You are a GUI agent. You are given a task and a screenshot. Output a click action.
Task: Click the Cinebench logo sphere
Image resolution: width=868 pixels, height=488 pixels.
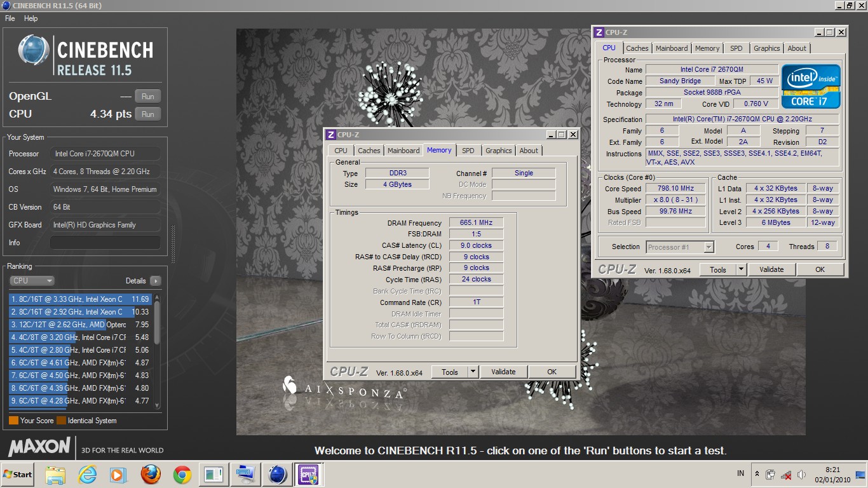tap(34, 50)
